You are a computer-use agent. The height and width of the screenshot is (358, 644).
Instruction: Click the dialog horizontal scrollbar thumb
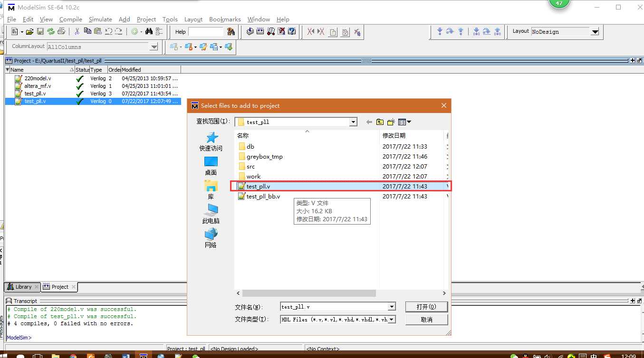tap(308, 293)
